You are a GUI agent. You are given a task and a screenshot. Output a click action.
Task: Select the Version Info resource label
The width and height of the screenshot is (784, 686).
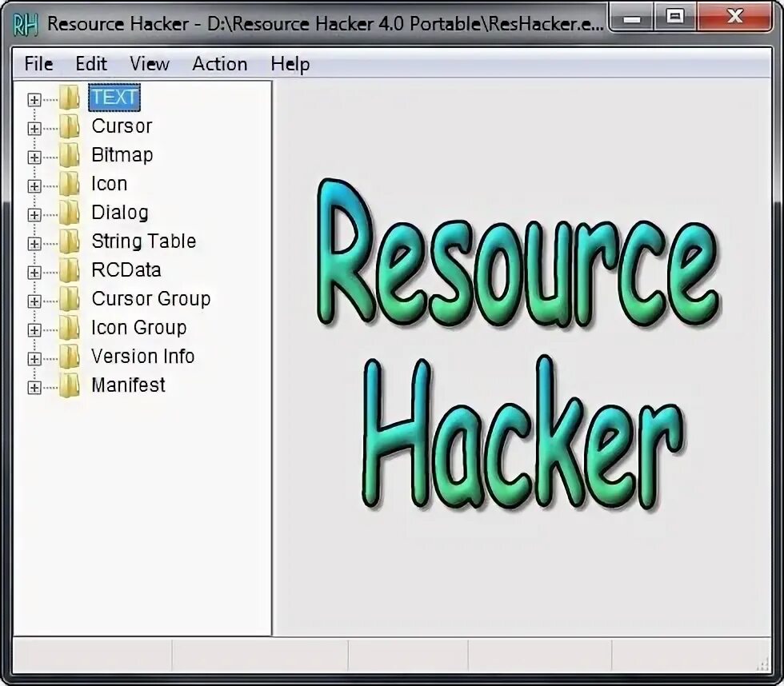point(142,357)
